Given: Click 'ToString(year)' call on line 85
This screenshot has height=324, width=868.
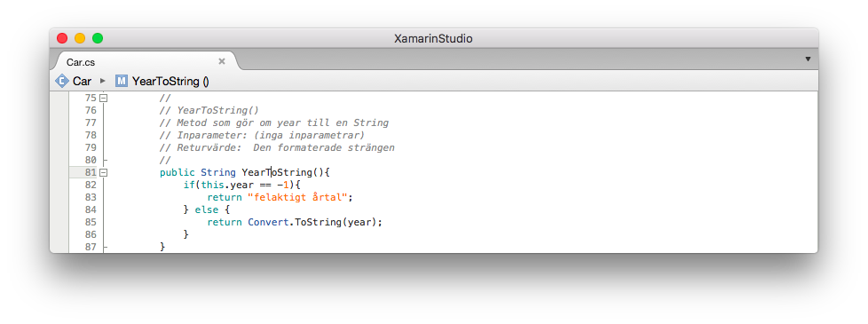Looking at the screenshot, I should coord(336,222).
